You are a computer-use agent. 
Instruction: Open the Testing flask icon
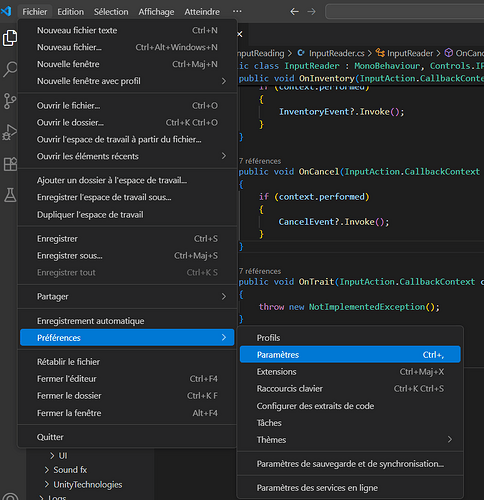10,195
